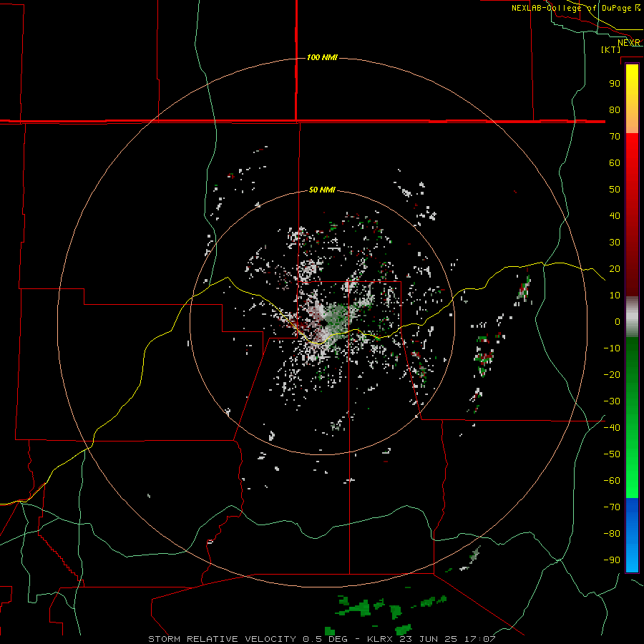The height and width of the screenshot is (644, 644).
Task: Click the 0.5 DEG elevation text
Action: pyautogui.click(x=325, y=639)
